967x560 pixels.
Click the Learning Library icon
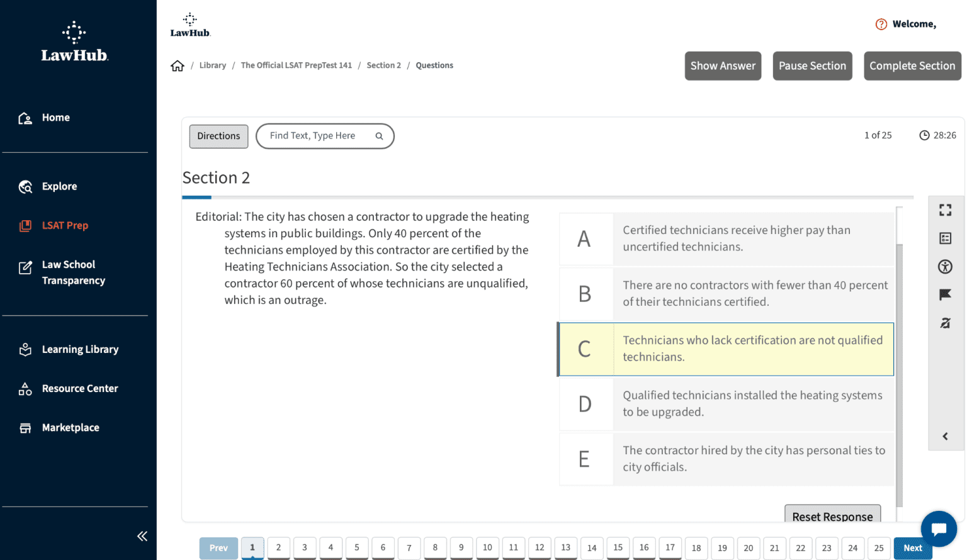(x=25, y=349)
